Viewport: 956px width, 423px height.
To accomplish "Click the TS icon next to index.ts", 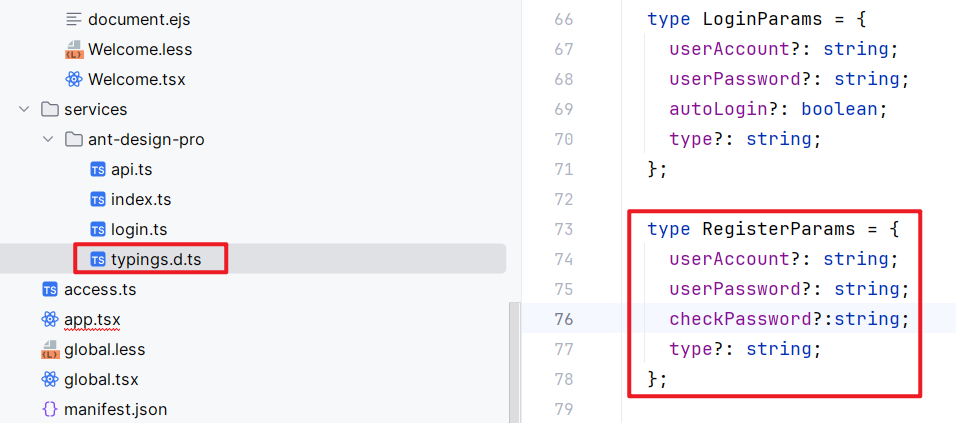I will [97, 199].
